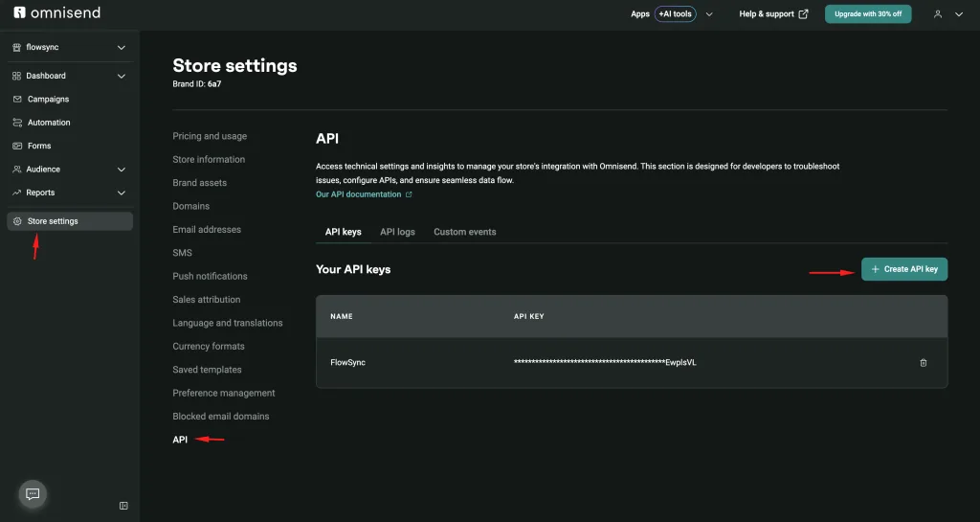The width and height of the screenshot is (980, 522).
Task: Collapse the sidebar with the panel icon
Action: pos(123,506)
